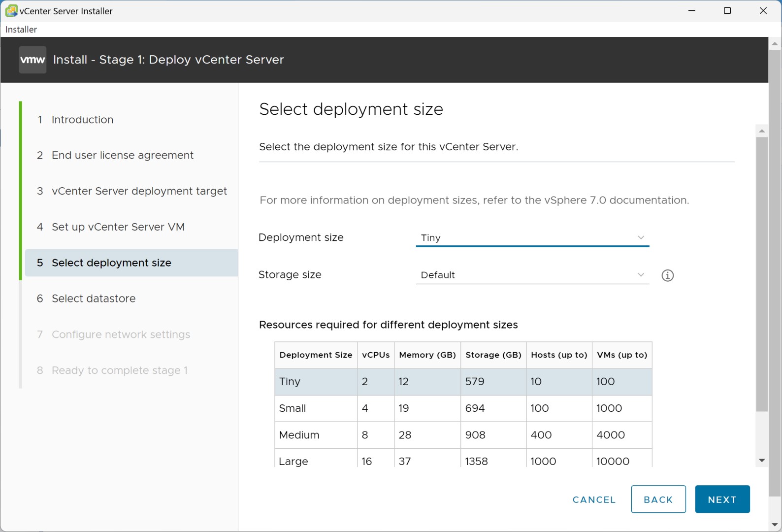Click the NEXT button
Screen dimensions: 782x532
point(722,499)
